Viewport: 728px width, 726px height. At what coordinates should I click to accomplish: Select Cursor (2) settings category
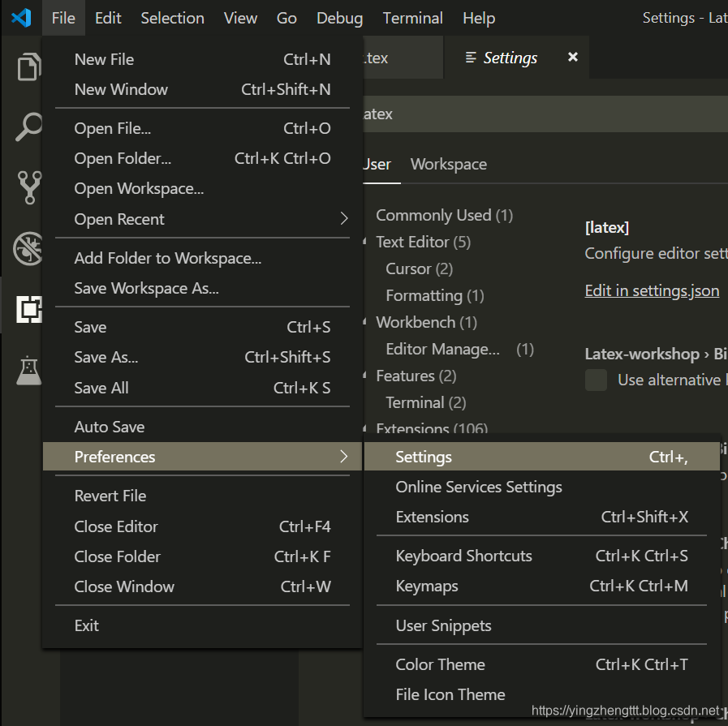[x=420, y=268]
